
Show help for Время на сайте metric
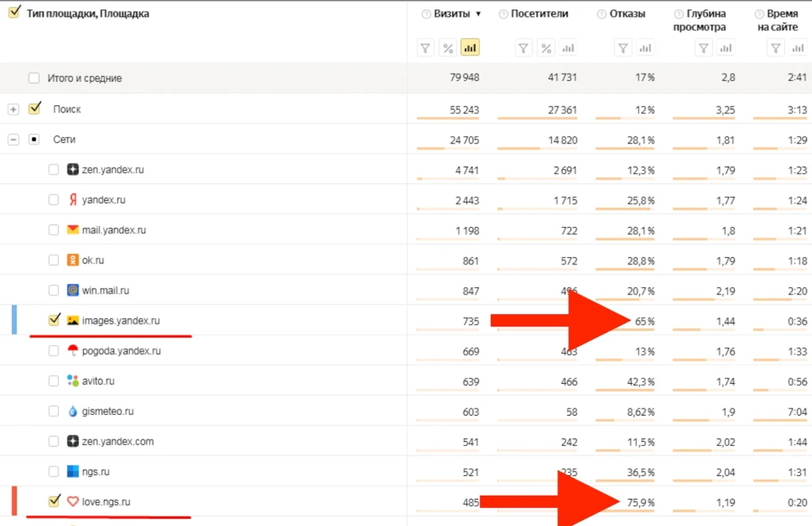[759, 14]
